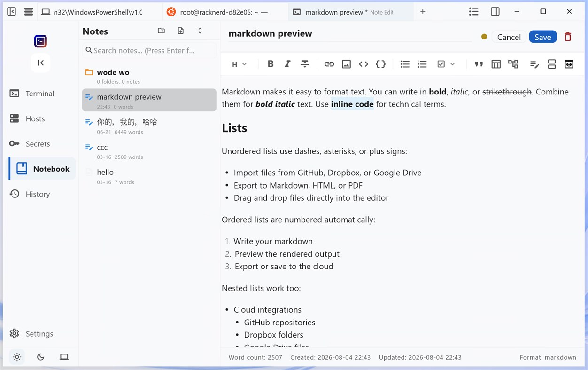The width and height of the screenshot is (588, 370).
Task: Open the heading level dropdown
Action: click(x=240, y=64)
